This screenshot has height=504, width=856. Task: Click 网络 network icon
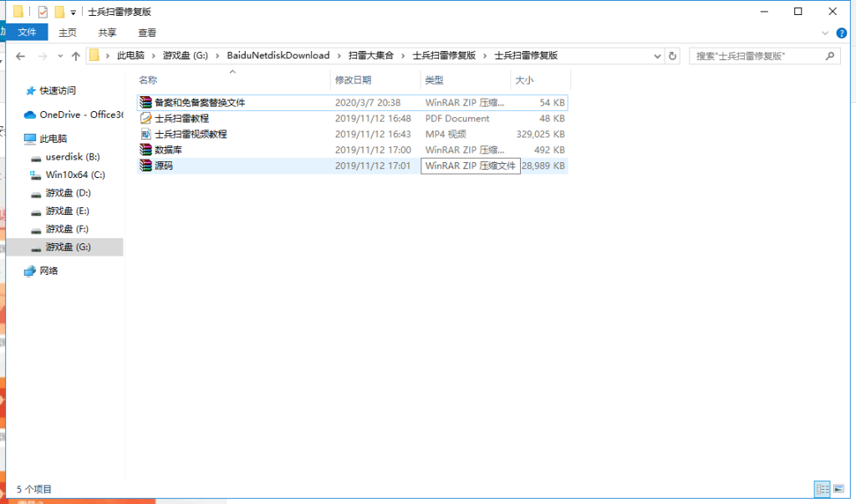(x=30, y=271)
